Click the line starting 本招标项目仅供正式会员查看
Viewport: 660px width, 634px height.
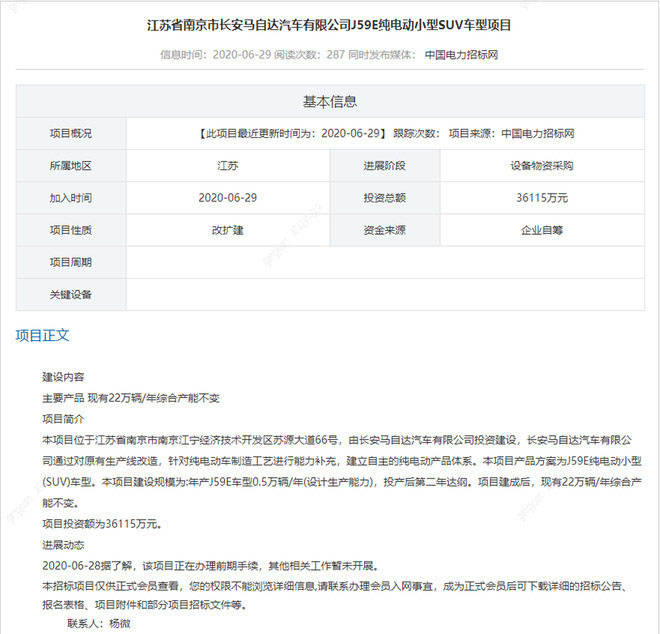[x=335, y=586]
